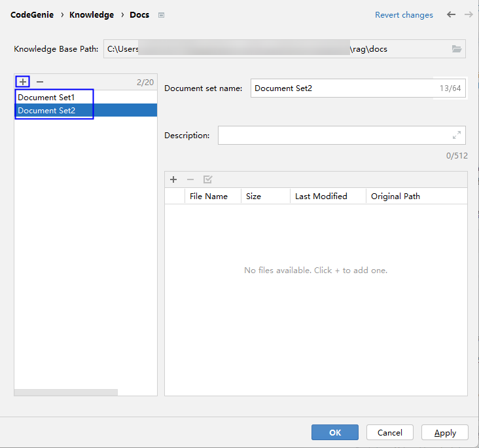Expand the Description field editor
Image resolution: width=479 pixels, height=448 pixels.
pos(456,136)
